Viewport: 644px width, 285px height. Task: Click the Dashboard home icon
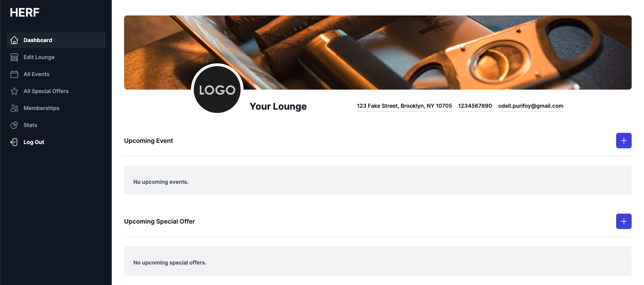coord(14,40)
